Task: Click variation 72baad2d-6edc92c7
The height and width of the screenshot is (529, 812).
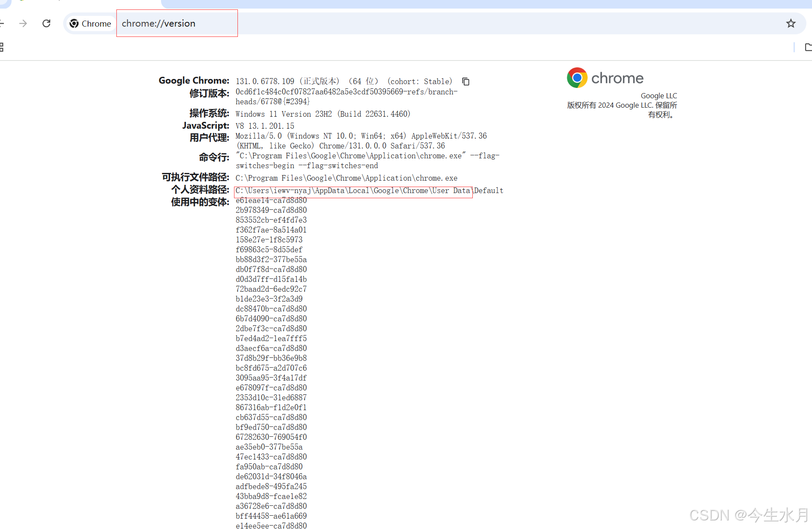Action: (271, 289)
